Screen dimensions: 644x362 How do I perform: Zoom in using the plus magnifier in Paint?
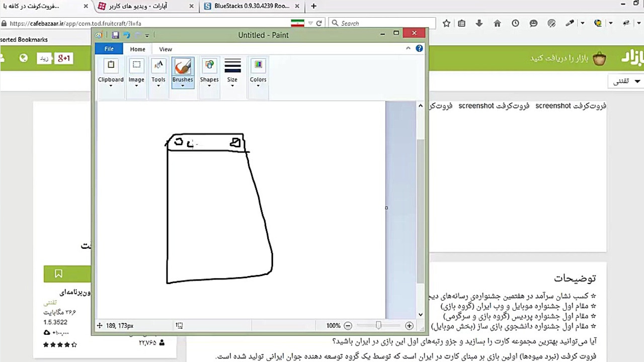click(409, 325)
